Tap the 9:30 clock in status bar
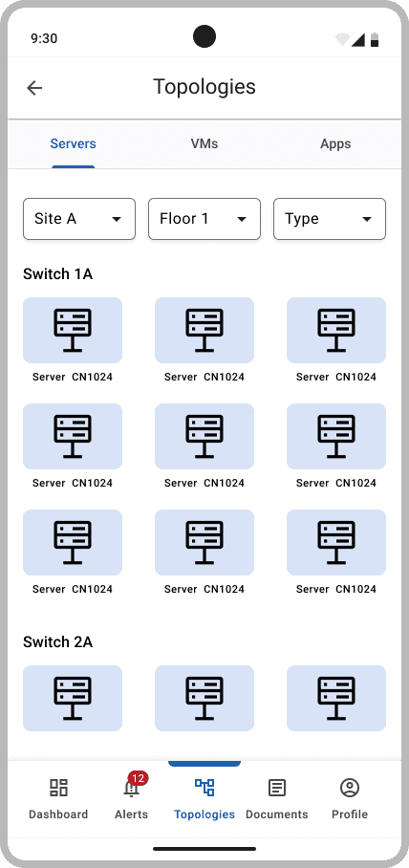The image size is (409, 868). [x=44, y=38]
